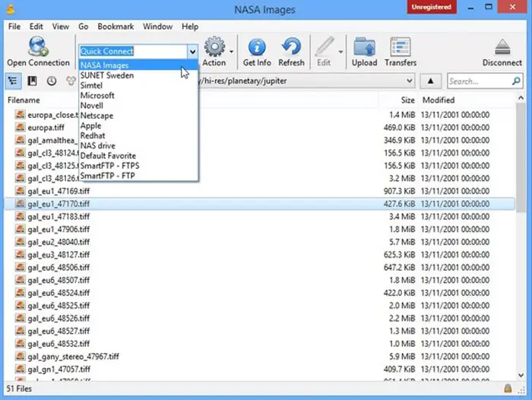Open the path dropdown for /hi-res/planetary/jupiter
The image size is (532, 400).
410,81
